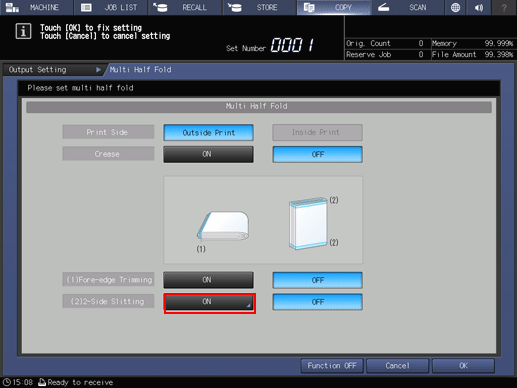Click the clock icon in status bar
This screenshot has width=517, height=388.
6,382
